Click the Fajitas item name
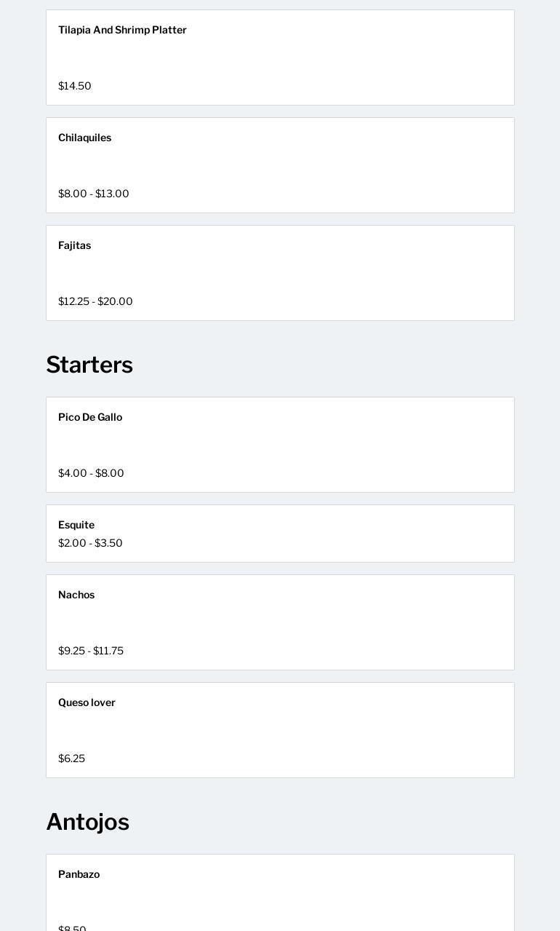Image resolution: width=560 pixels, height=931 pixels. click(x=74, y=245)
